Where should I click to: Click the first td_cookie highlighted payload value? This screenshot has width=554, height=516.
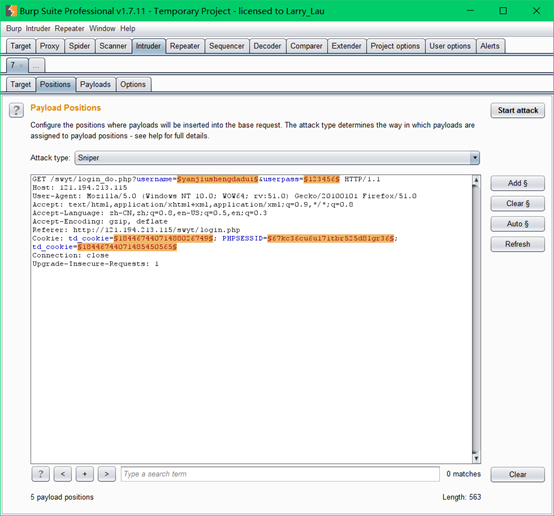tap(163, 239)
